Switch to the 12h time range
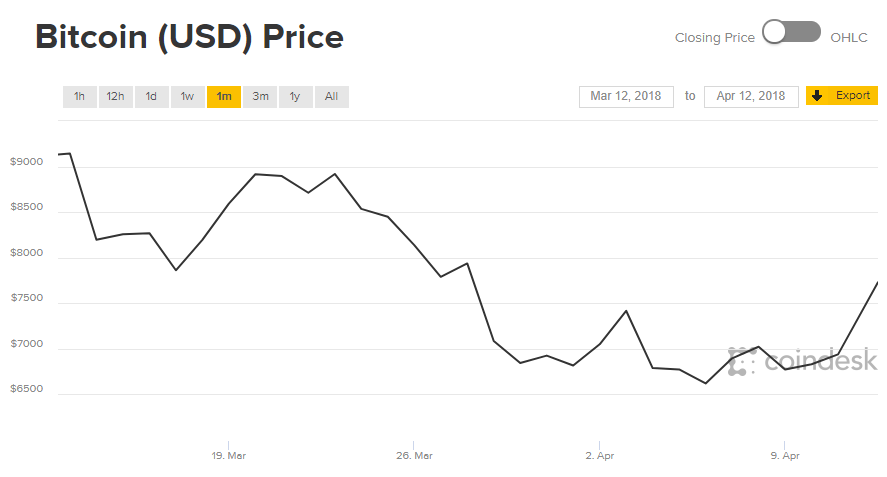The height and width of the screenshot is (477, 887). 115,97
